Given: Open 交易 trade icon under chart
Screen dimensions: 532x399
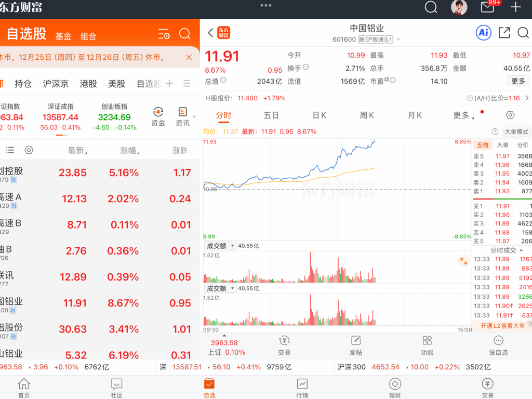Looking at the screenshot, I should (x=284, y=345).
